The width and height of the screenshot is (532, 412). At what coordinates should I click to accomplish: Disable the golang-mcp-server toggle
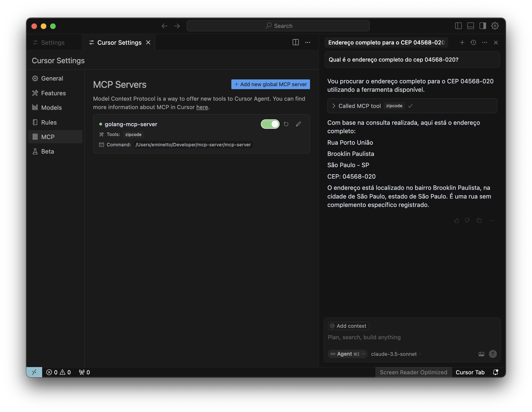[270, 124]
